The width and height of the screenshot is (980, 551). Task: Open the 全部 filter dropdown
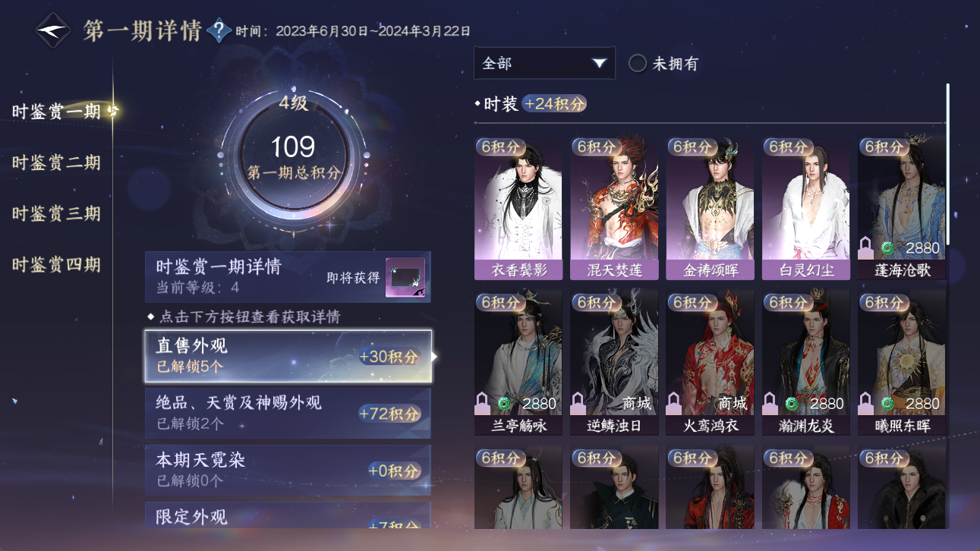(544, 63)
